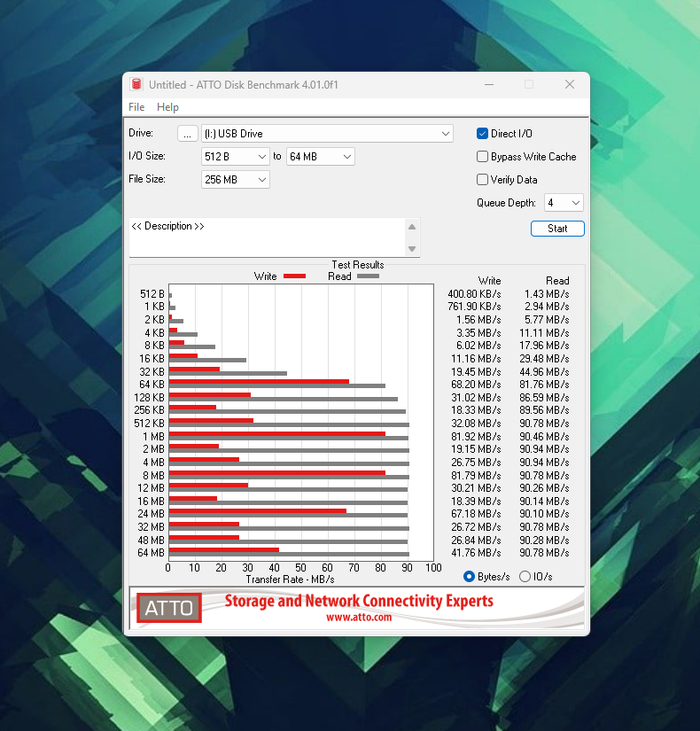
Task: Click the 761.90 KB/s write value
Action: [x=474, y=307]
